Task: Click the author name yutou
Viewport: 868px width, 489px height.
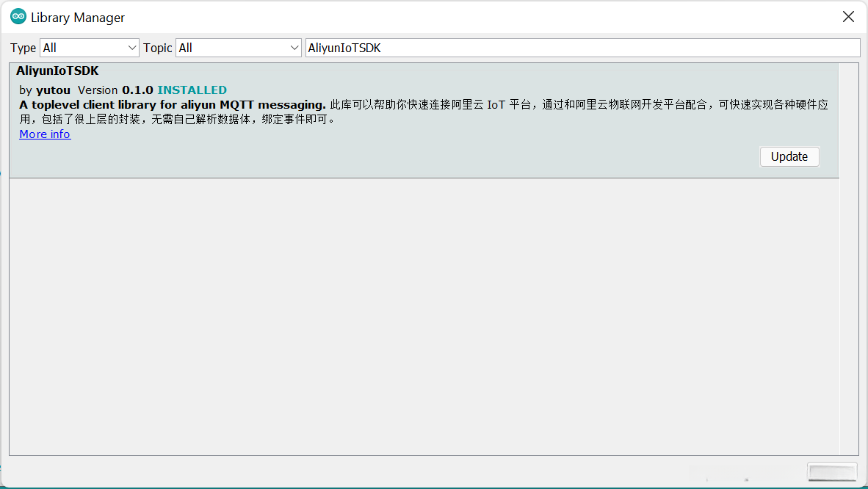Action: tap(53, 90)
